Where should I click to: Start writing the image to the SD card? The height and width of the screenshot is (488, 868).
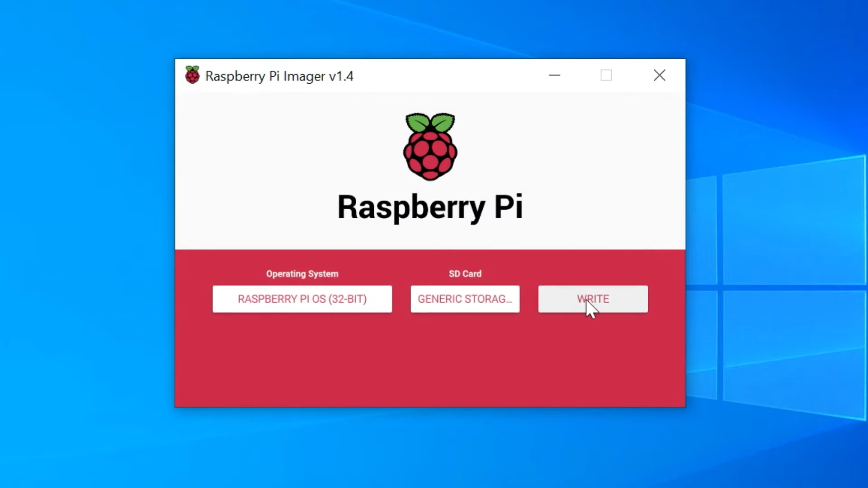point(593,299)
